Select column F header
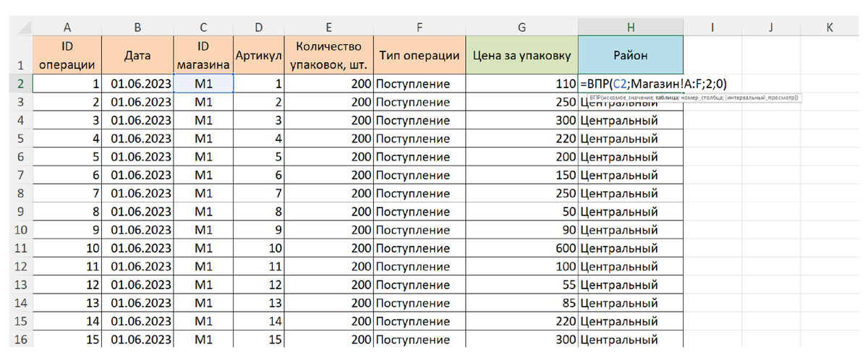Image resolution: width=868 pixels, height=363 pixels. coord(419,27)
